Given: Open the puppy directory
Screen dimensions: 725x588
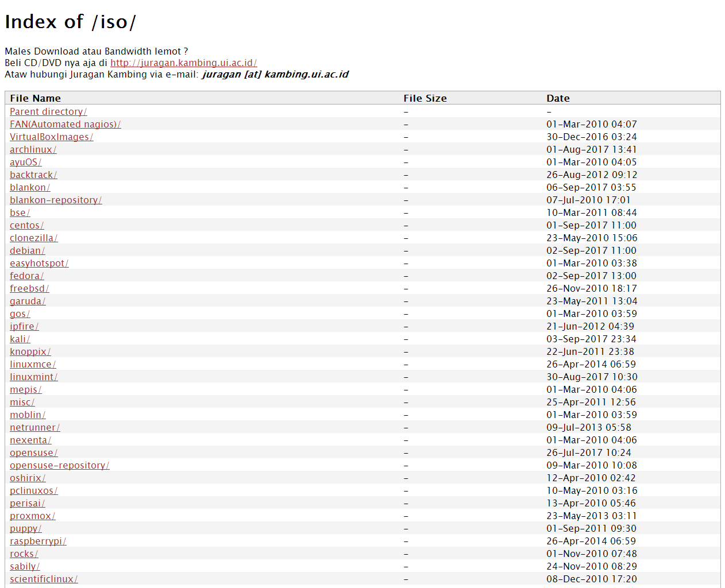Looking at the screenshot, I should point(25,528).
